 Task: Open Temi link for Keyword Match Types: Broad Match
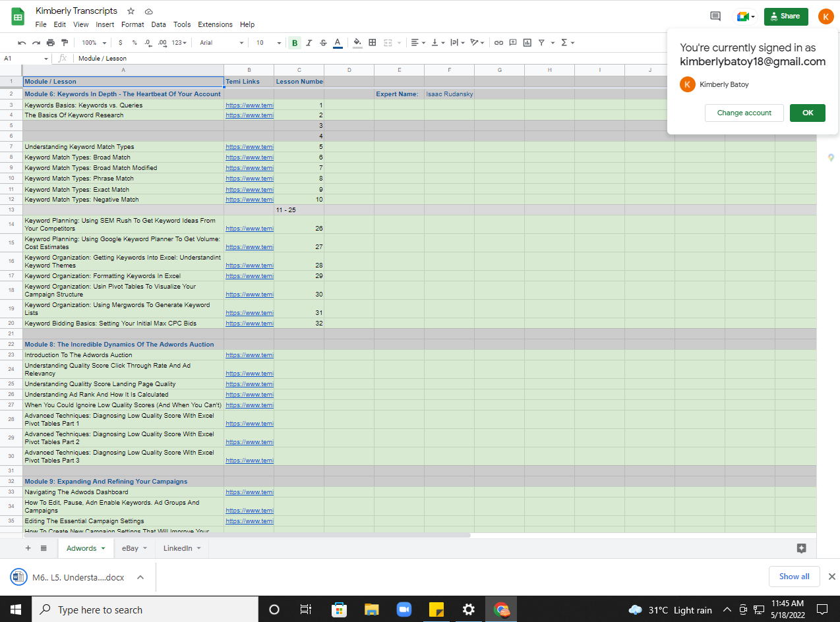pyautogui.click(x=249, y=157)
